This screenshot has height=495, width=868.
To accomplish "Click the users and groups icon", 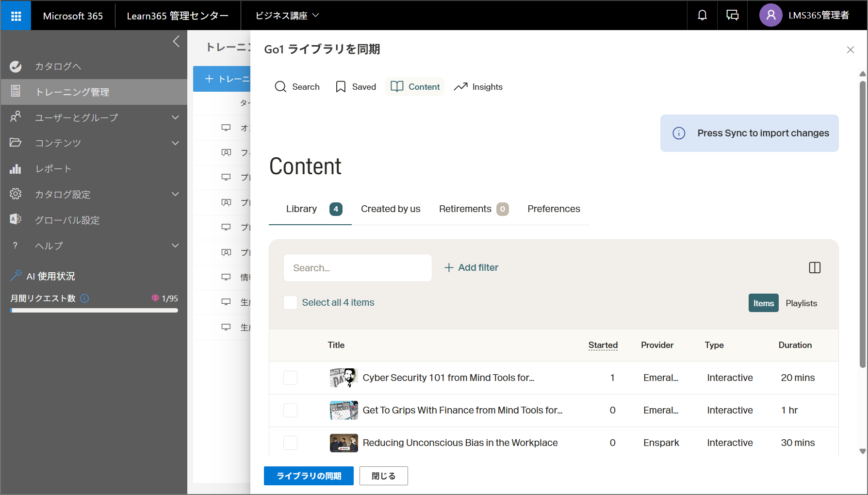I will tap(16, 117).
